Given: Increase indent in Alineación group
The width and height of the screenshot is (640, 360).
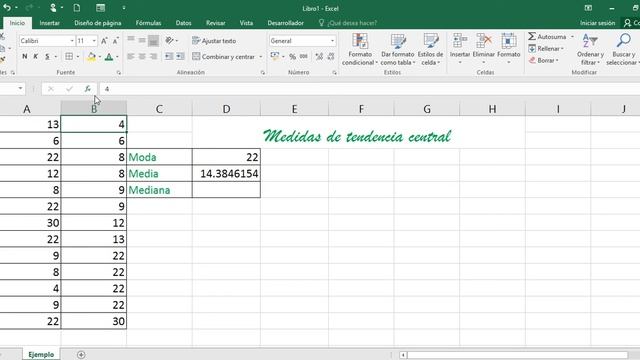Looking at the screenshot, I should [180, 56].
